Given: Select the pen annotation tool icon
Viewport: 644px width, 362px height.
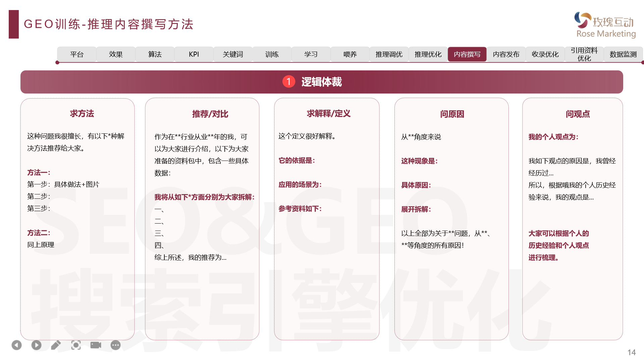Looking at the screenshot, I should pos(56,345).
